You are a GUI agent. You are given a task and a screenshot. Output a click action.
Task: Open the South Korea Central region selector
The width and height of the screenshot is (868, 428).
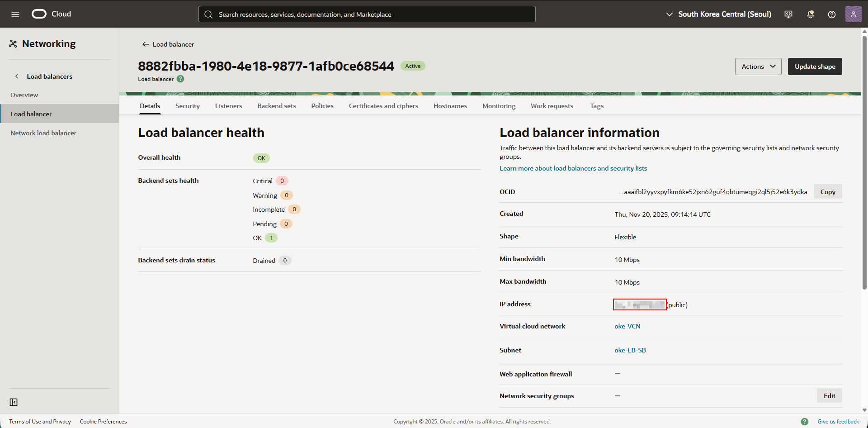tap(719, 14)
